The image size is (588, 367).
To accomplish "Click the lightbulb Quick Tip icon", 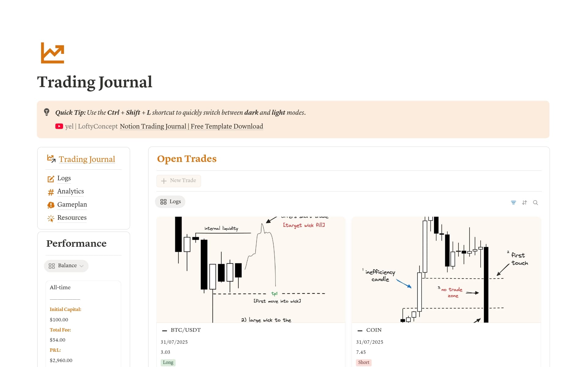I will (x=47, y=112).
